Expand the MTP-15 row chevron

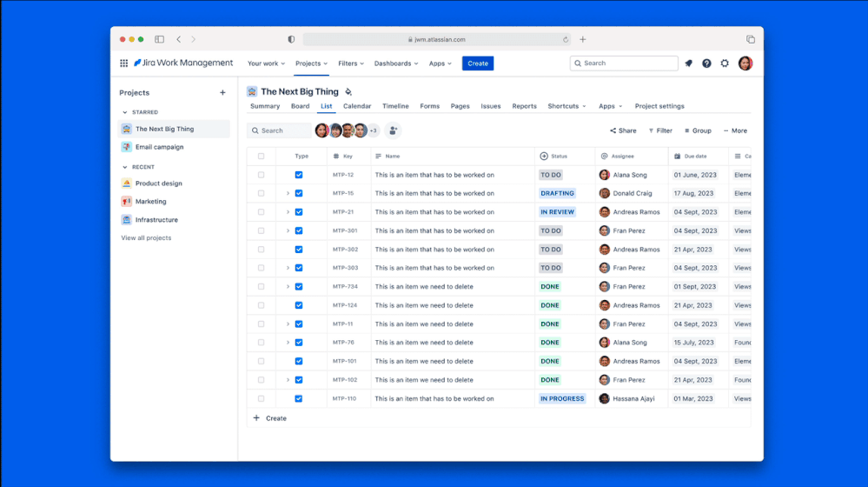point(288,193)
